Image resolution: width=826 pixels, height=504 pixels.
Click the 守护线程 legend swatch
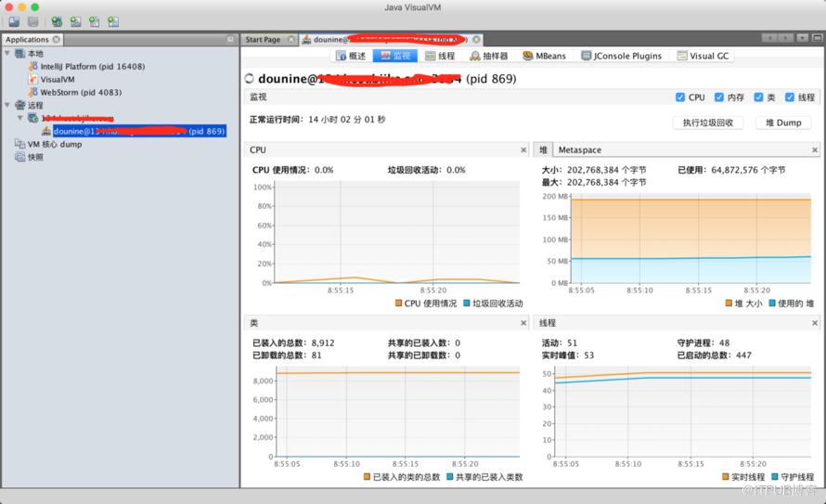tap(775, 476)
